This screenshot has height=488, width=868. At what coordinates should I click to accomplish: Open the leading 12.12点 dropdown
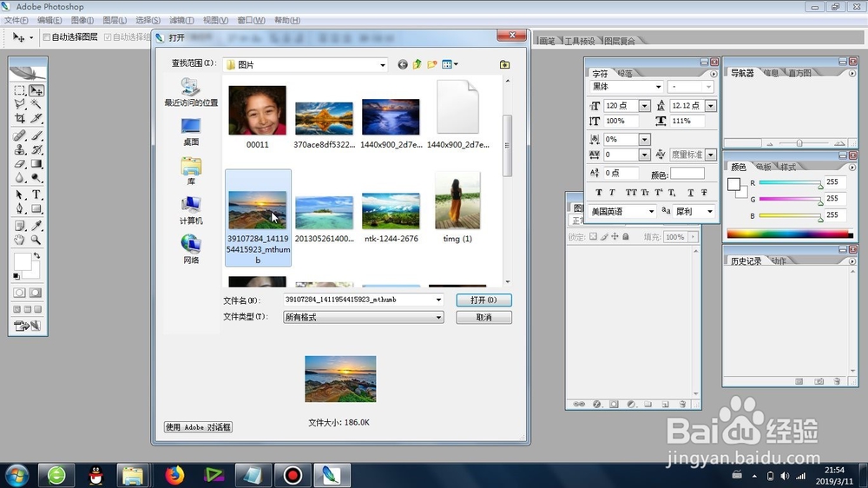pyautogui.click(x=711, y=106)
